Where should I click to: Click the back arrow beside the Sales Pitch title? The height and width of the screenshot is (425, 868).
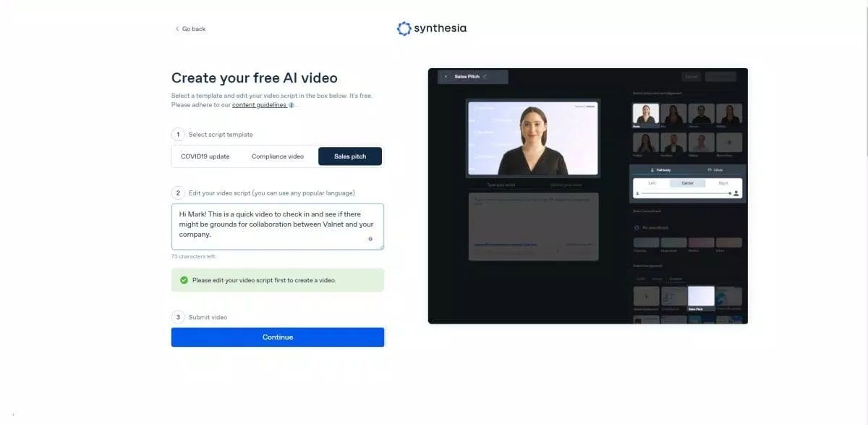[x=446, y=76]
